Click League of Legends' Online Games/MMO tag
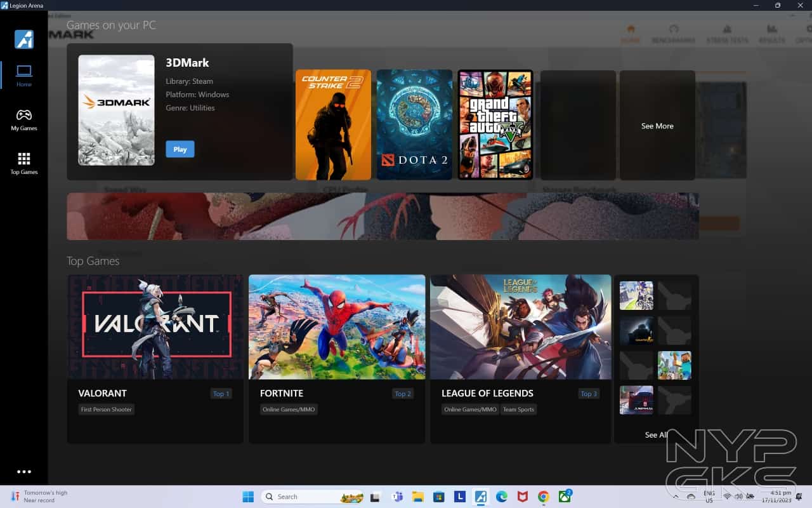The width and height of the screenshot is (812, 508). click(x=470, y=410)
